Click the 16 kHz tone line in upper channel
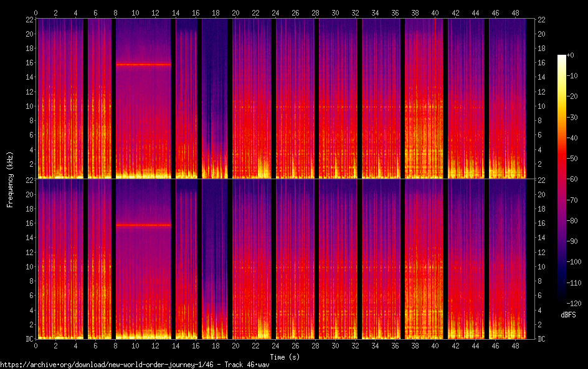Image resolution: width=588 pixels, height=369 pixels. point(143,64)
